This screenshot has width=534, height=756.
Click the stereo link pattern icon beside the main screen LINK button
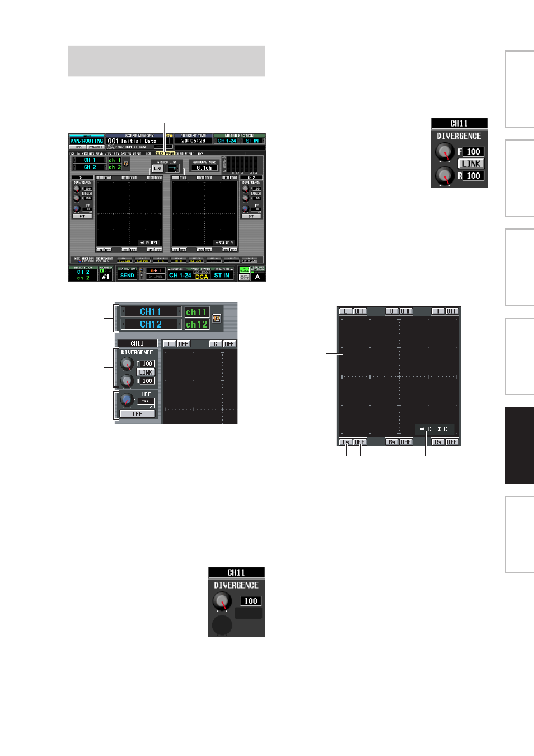coord(172,169)
